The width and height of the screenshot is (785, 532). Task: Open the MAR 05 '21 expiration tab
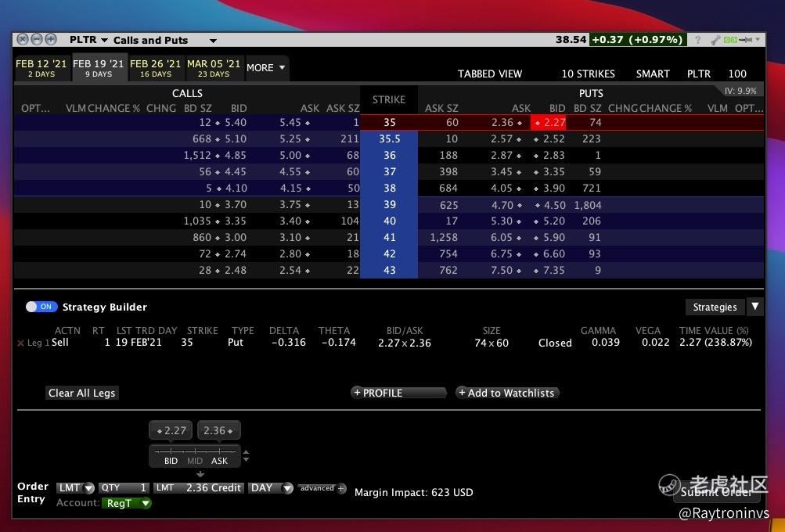pos(214,68)
